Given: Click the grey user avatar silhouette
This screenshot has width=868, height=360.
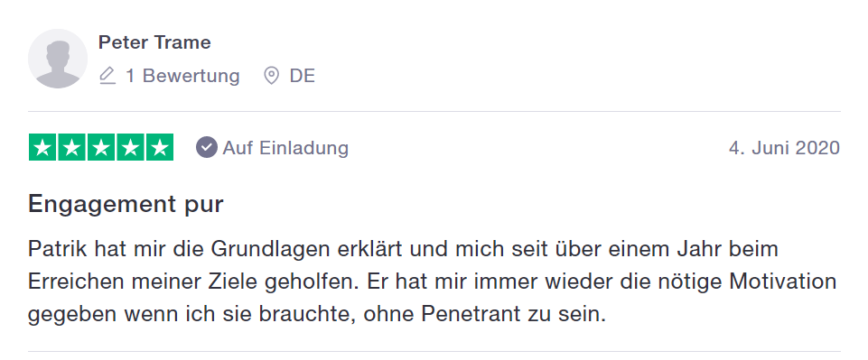Looking at the screenshot, I should (x=58, y=59).
